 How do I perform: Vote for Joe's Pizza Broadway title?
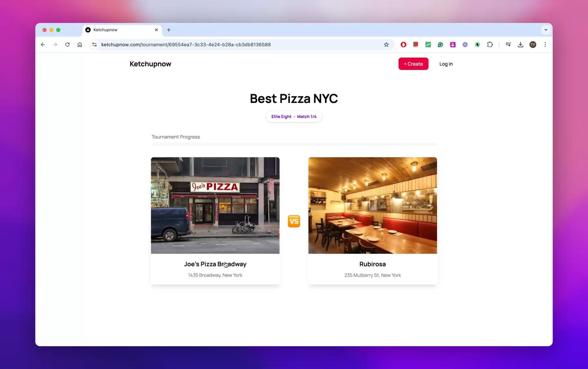[215, 264]
